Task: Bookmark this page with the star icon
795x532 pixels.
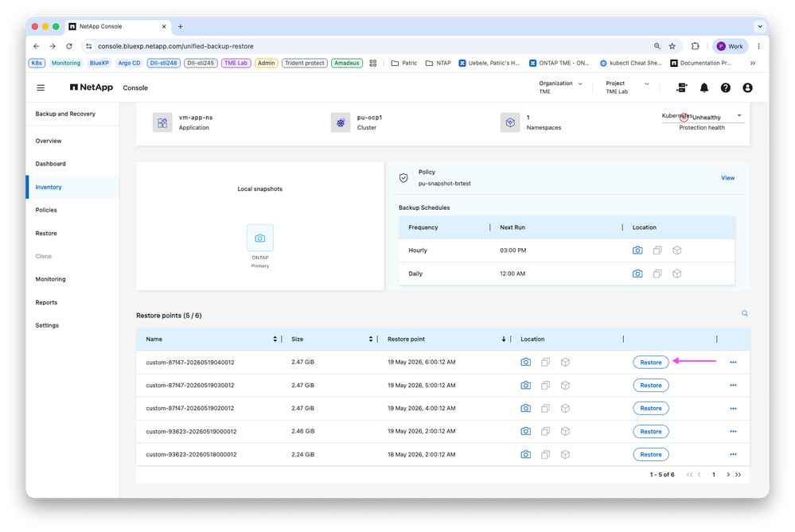Action: 672,46
